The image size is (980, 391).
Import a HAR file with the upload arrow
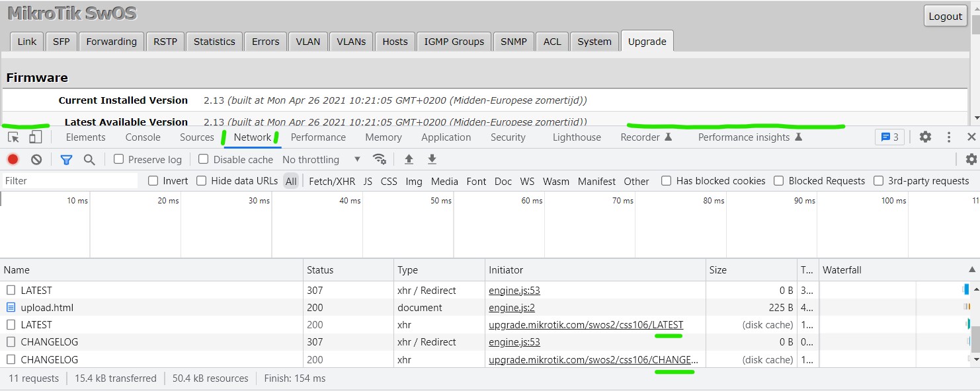pyautogui.click(x=409, y=159)
